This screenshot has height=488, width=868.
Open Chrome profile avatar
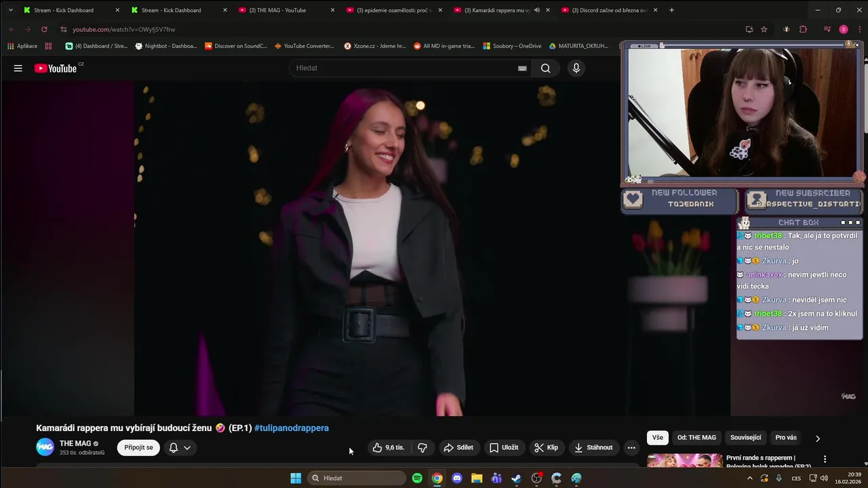click(x=844, y=29)
